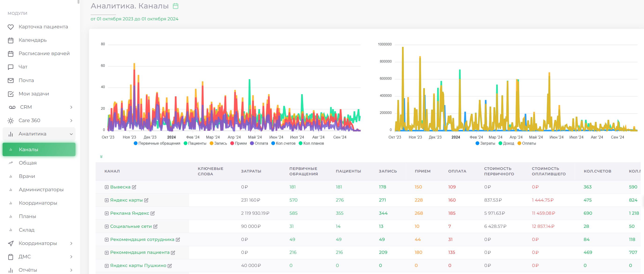Click the clipboard icon beside ДМС
The height and width of the screenshot is (274, 644).
(x=11, y=257)
